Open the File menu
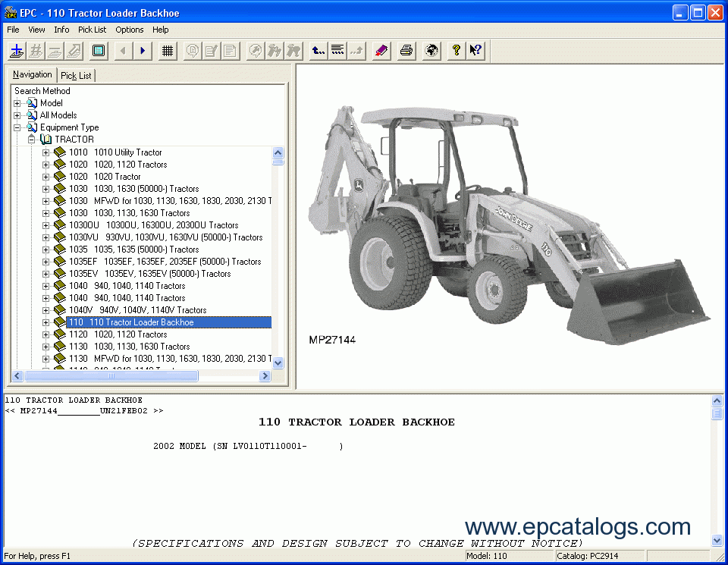Viewport: 728px width, 565px height. [13, 30]
